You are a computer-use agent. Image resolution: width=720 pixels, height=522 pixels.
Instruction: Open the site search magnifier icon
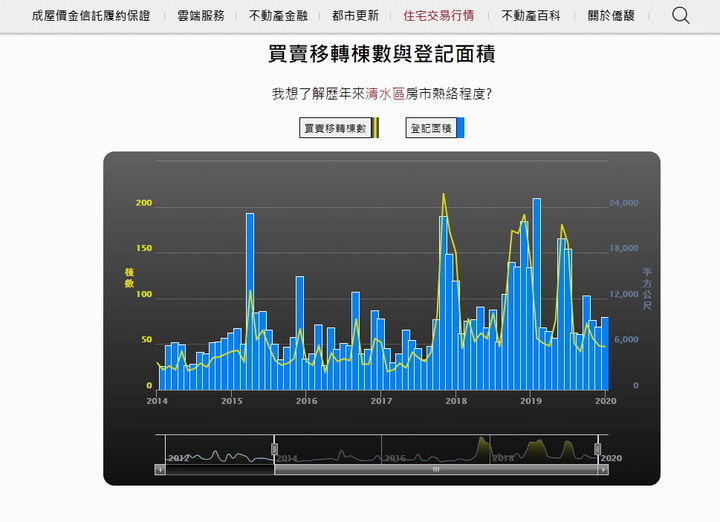click(681, 16)
